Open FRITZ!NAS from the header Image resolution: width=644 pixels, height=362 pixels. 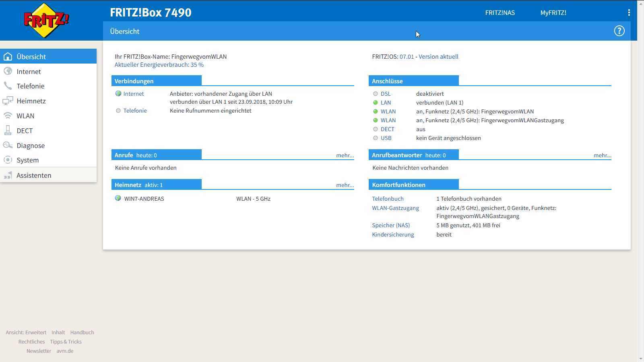[x=500, y=12]
